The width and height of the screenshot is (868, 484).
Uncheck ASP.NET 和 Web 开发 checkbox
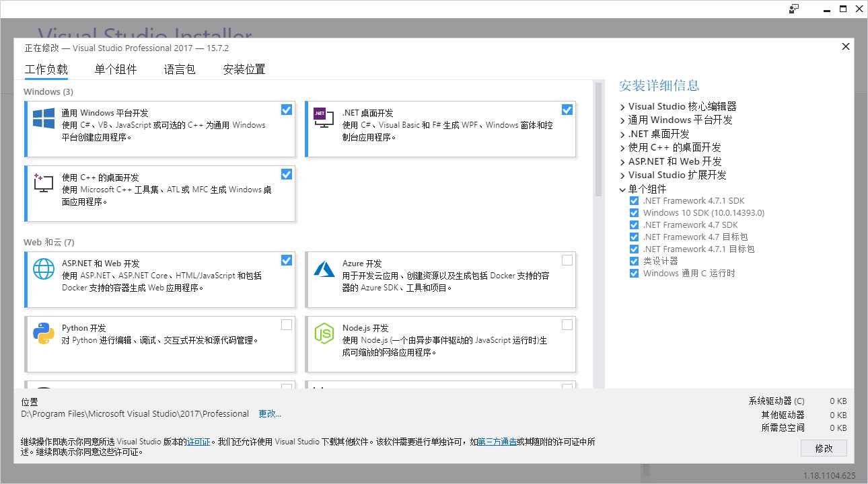287,259
